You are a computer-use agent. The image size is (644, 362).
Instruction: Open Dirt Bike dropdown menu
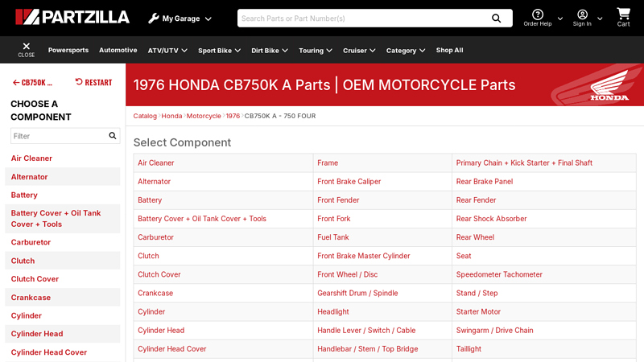coord(270,51)
